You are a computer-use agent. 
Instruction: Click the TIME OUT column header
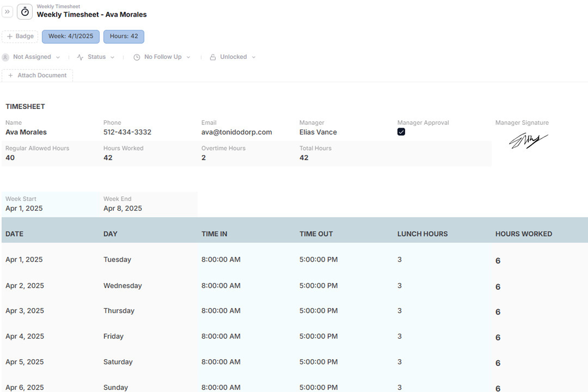pos(316,234)
